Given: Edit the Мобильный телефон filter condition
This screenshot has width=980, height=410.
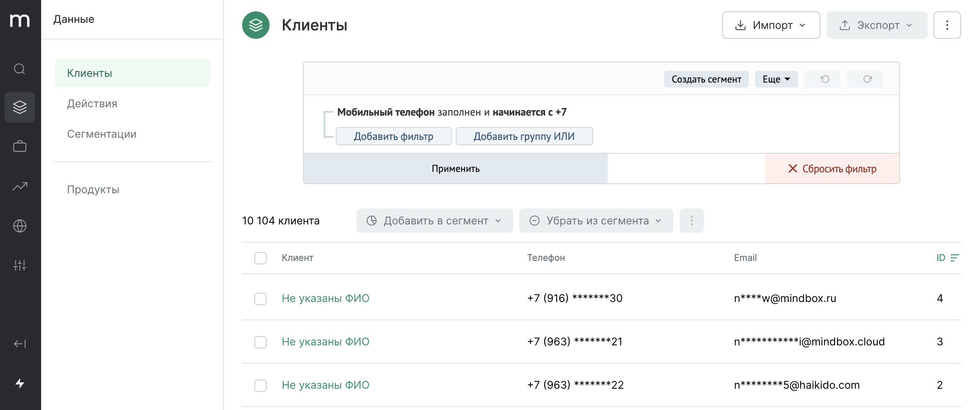Looking at the screenshot, I should [x=452, y=112].
